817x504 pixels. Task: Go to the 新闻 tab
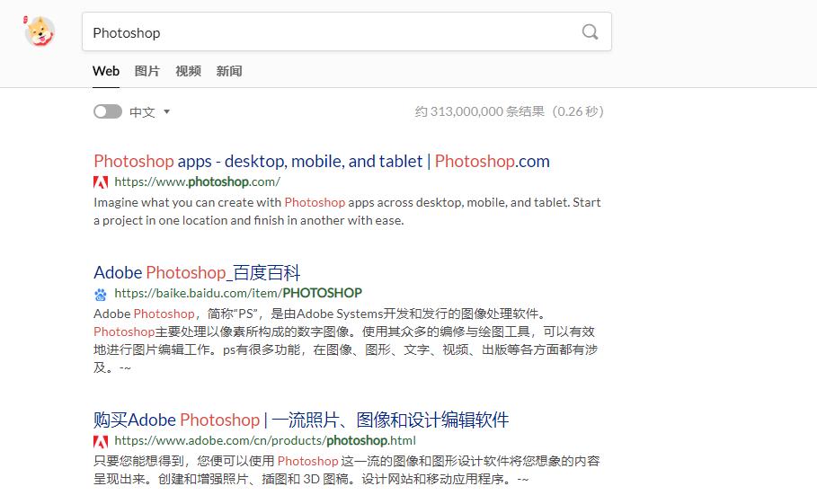click(x=229, y=71)
